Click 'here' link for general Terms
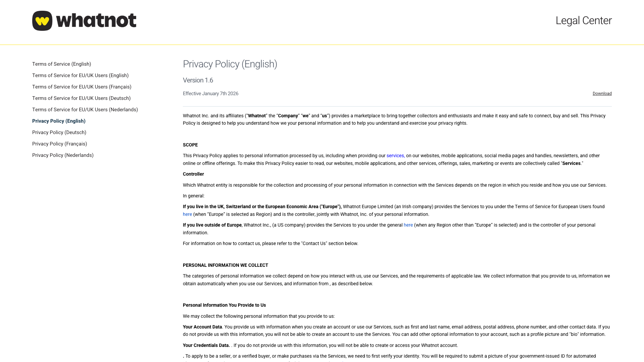 tap(408, 225)
